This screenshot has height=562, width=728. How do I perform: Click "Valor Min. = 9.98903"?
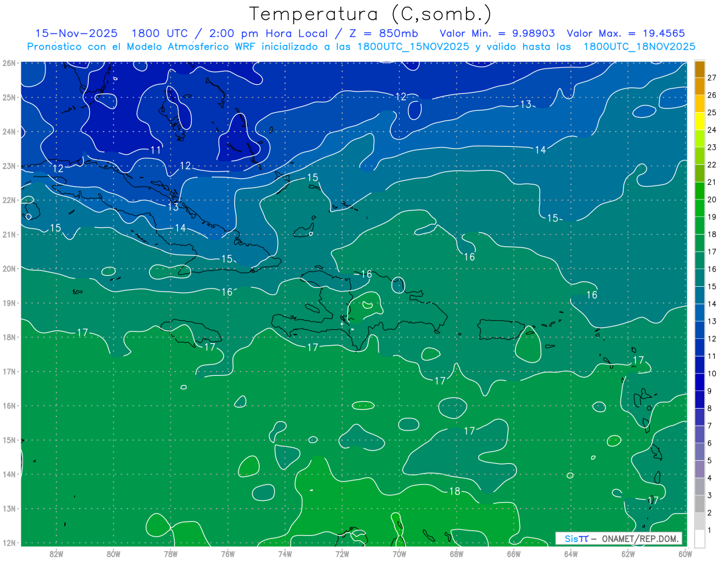click(x=497, y=33)
